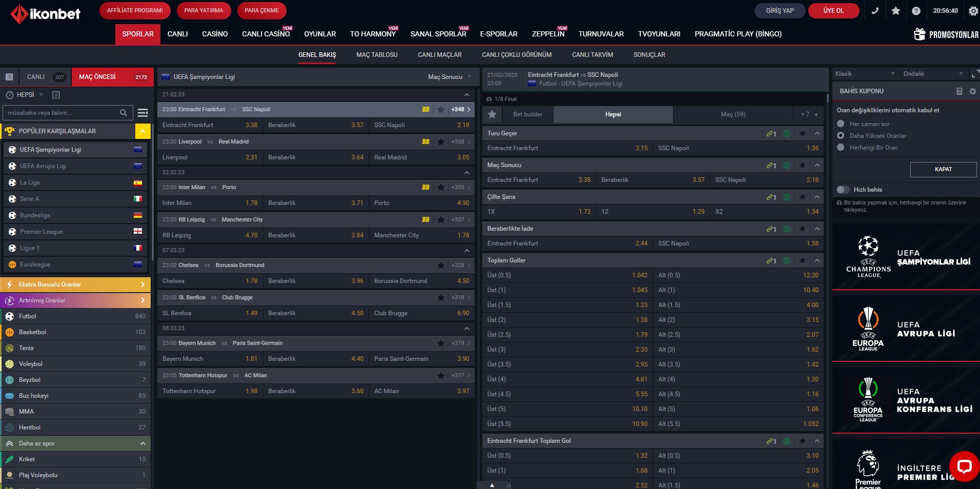Select Herhangi Bir Oran radio option

pos(841,148)
